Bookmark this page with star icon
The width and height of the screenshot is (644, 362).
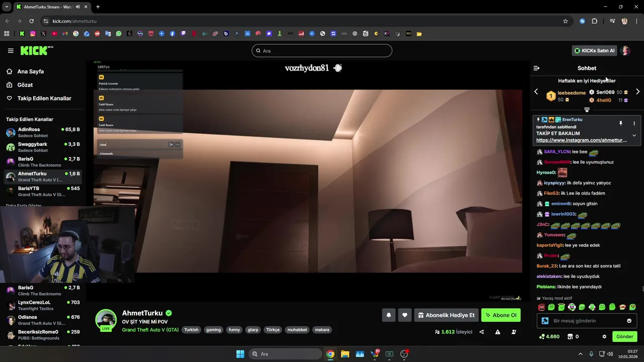pyautogui.click(x=566, y=21)
